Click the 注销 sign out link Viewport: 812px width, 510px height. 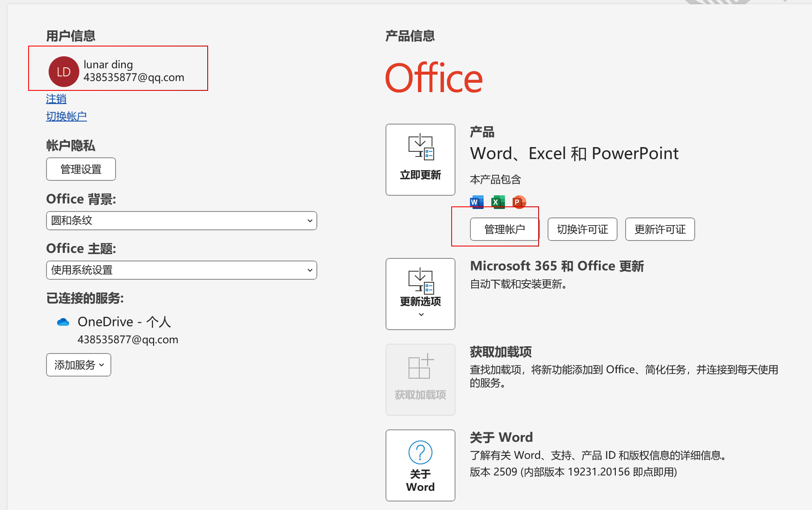[56, 99]
